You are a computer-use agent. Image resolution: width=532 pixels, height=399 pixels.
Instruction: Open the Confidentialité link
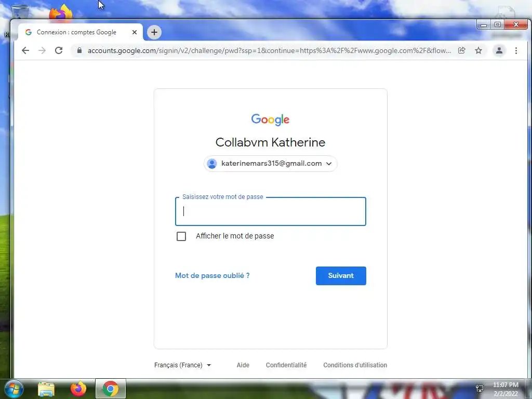click(286, 365)
